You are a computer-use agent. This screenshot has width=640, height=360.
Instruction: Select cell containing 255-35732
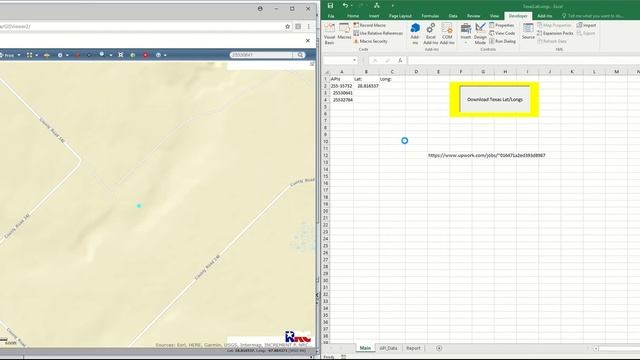click(342, 86)
